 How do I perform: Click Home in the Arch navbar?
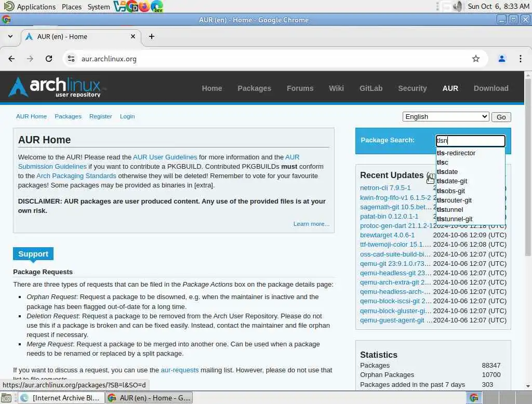[212, 88]
